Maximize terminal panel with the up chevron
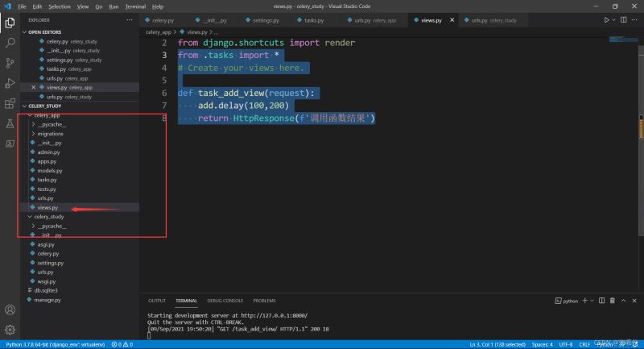Image resolution: width=644 pixels, height=349 pixels. point(625,301)
